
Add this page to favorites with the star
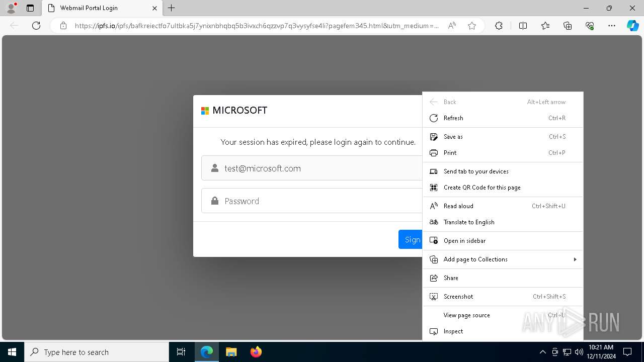(x=472, y=26)
